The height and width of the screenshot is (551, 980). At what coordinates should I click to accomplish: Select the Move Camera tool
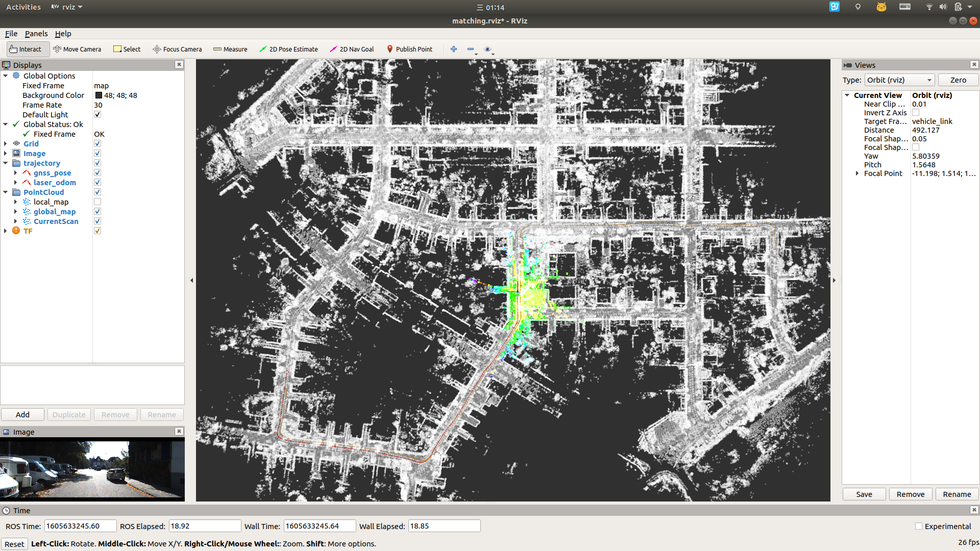pyautogui.click(x=77, y=49)
